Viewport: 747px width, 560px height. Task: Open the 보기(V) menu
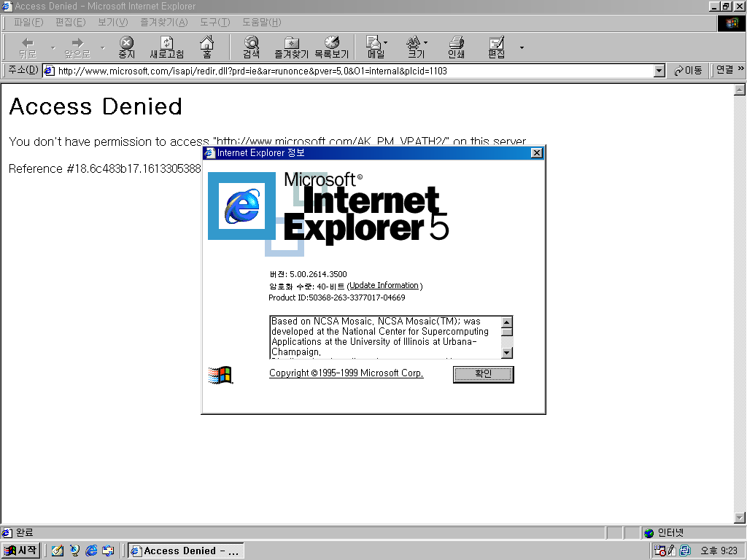tap(112, 23)
